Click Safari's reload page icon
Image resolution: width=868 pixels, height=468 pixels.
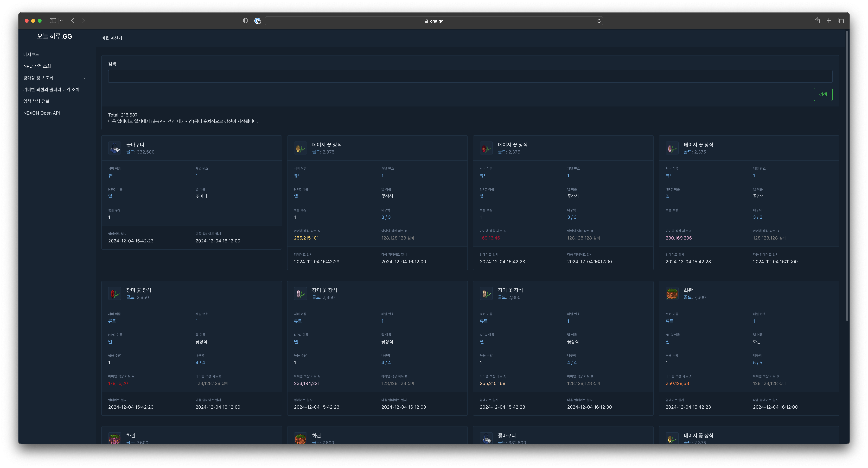599,21
